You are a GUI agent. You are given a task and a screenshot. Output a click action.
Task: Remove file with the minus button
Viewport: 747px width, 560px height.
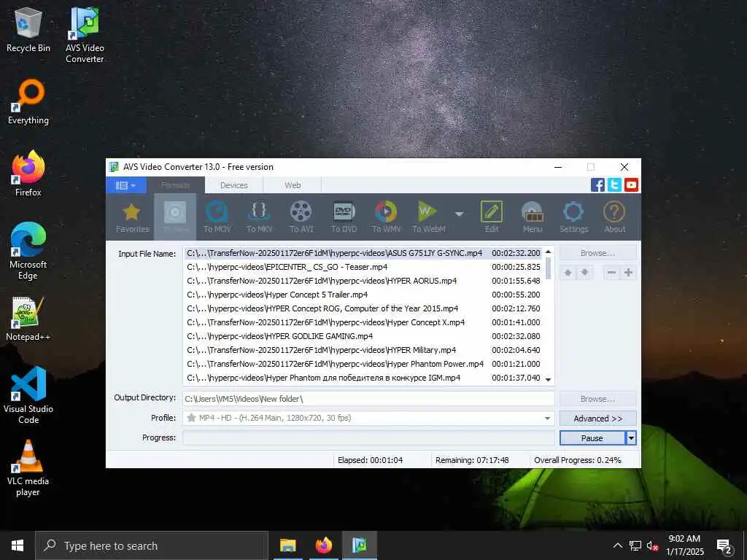[x=612, y=273]
